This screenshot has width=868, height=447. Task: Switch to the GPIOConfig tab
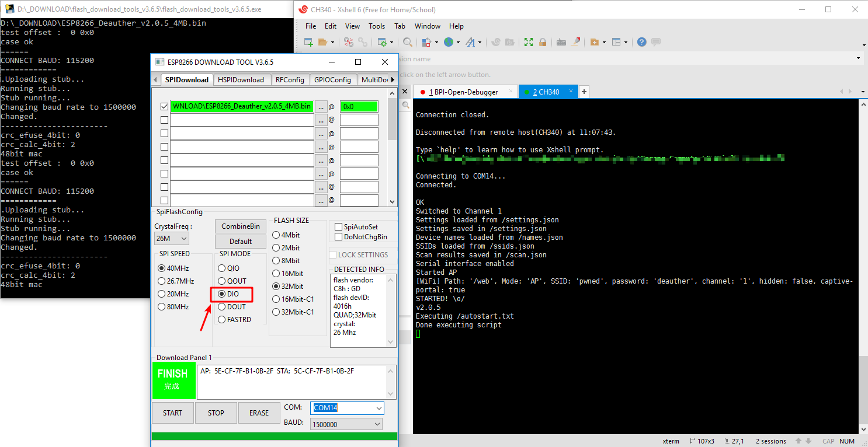point(333,79)
